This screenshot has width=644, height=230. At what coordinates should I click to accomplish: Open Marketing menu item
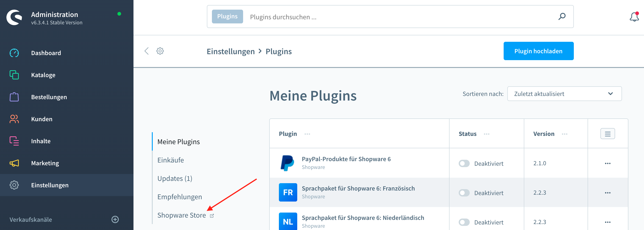click(45, 163)
